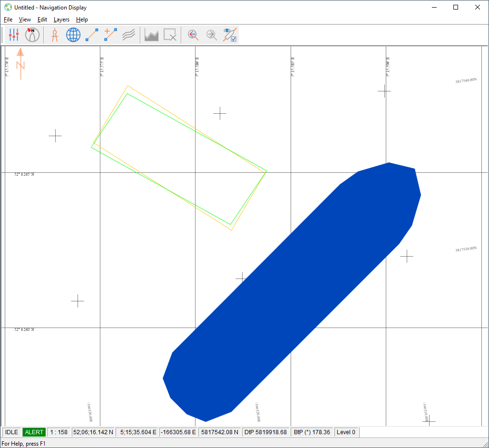489x448 pixels.
Task: Select the divider measurement tool
Action: (55, 35)
